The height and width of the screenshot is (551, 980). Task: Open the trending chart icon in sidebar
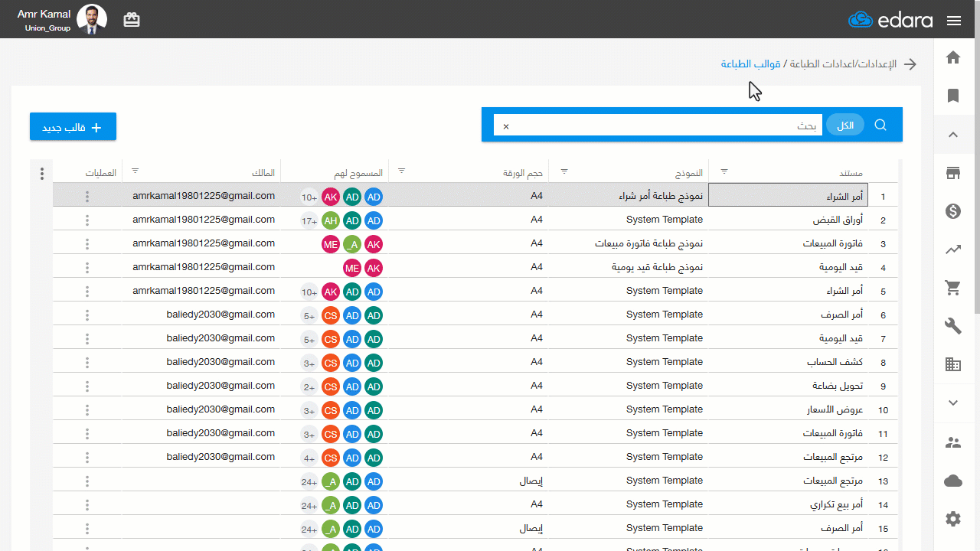click(953, 249)
